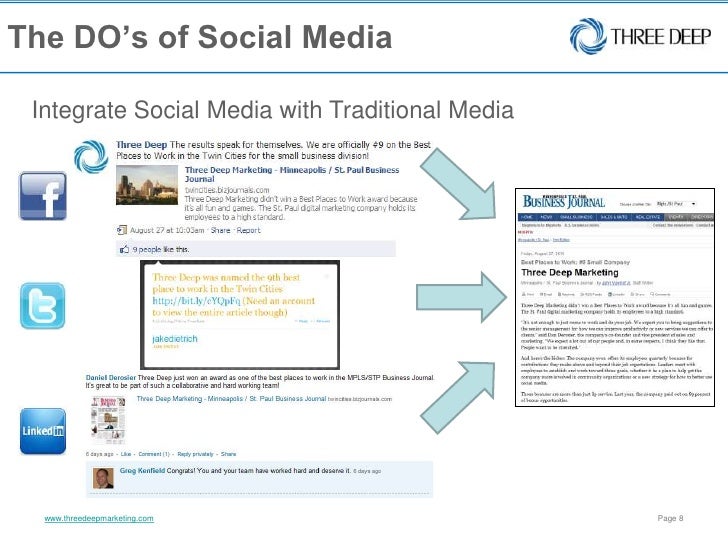Image resolution: width=728 pixels, height=546 pixels.
Task: Click 'Integrate Social Media with Traditional Media' heading
Action: coord(273,110)
